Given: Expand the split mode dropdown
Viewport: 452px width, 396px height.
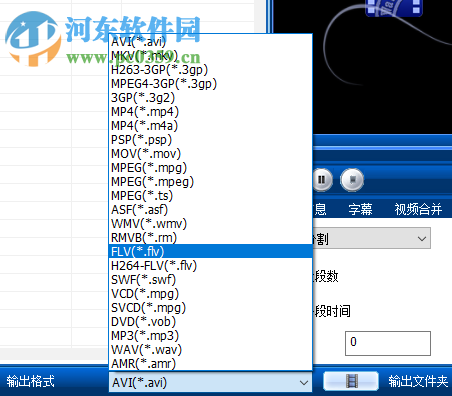Looking at the screenshot, I should pyautogui.click(x=422, y=239).
